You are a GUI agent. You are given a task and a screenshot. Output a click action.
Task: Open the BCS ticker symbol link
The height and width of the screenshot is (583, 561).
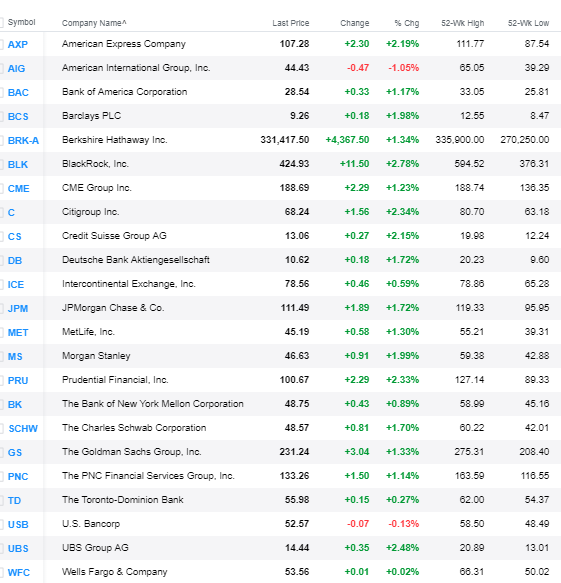click(18, 117)
